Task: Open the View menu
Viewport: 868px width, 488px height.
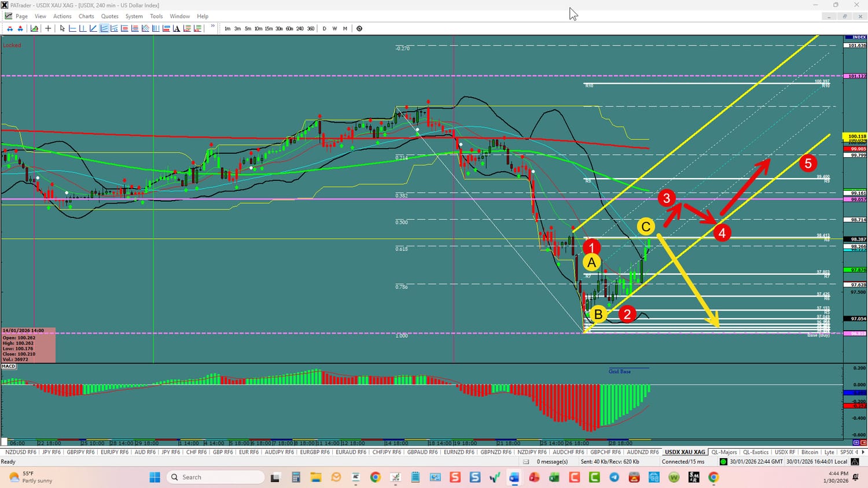Action: click(x=41, y=16)
